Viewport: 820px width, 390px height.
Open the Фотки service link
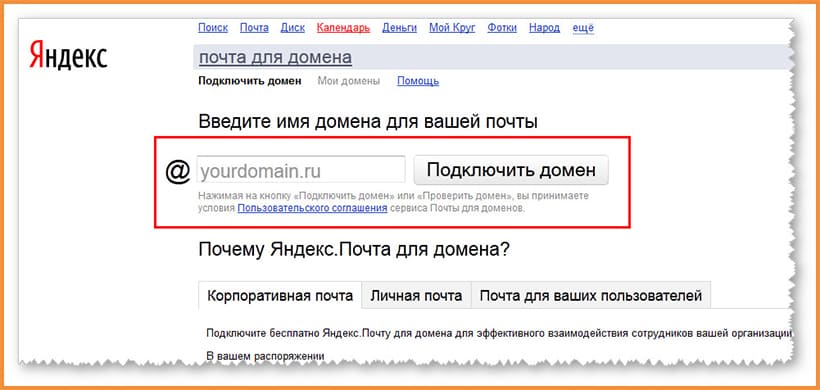[502, 28]
